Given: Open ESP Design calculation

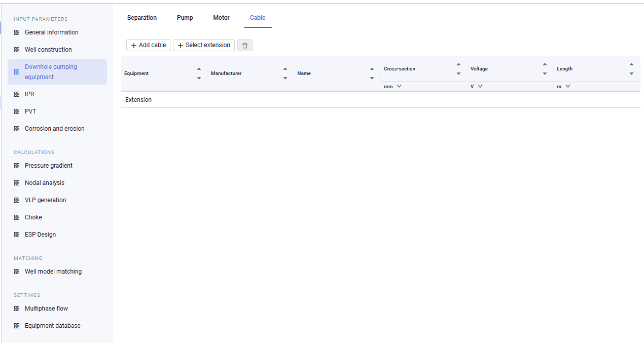Looking at the screenshot, I should (41, 235).
